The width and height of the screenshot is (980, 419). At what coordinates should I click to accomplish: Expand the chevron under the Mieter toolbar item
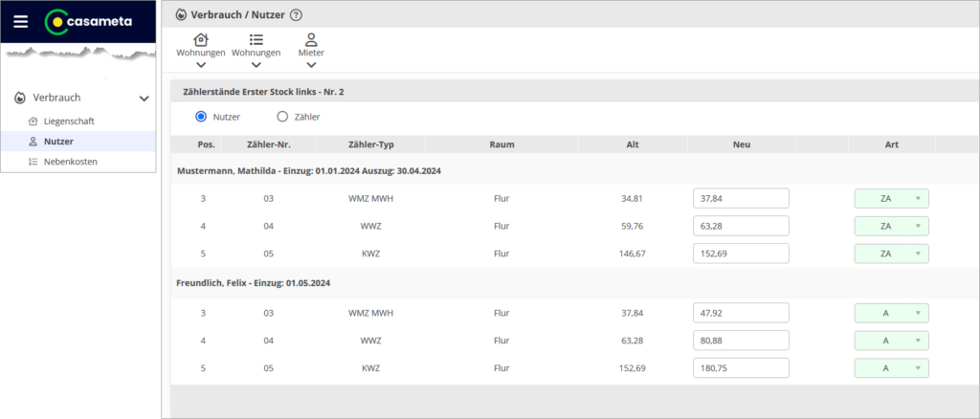pos(311,65)
